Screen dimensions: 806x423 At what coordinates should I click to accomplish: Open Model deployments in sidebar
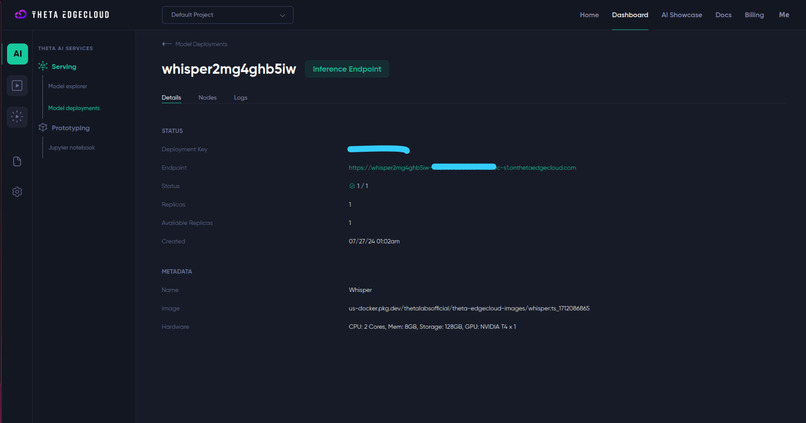point(74,108)
